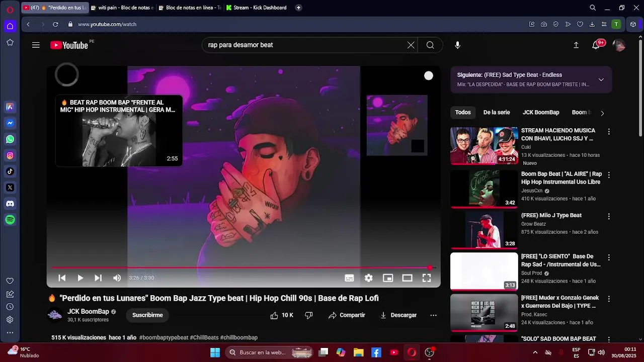Open browser downloads icon in toolbar
Image resolution: width=644 pixels, height=362 pixels.
[x=592, y=24]
